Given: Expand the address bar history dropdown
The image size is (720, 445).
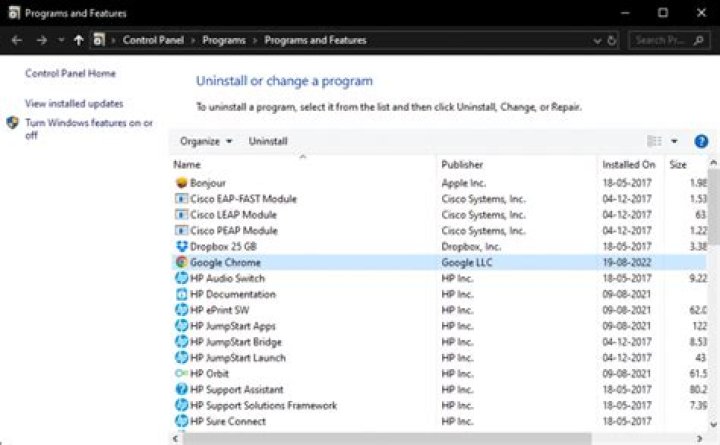Looking at the screenshot, I should [597, 41].
